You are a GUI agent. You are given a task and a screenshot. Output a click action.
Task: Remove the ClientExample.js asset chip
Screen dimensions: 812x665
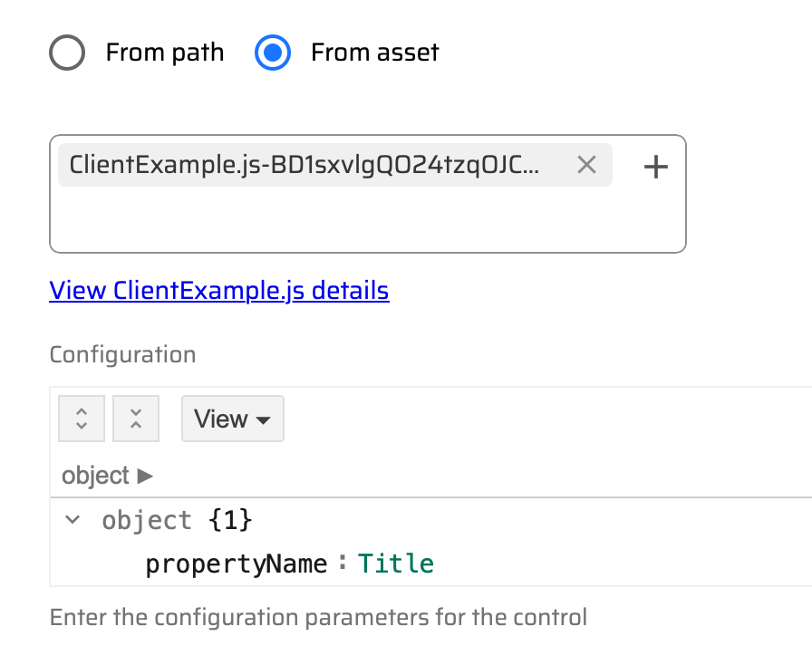pos(587,165)
